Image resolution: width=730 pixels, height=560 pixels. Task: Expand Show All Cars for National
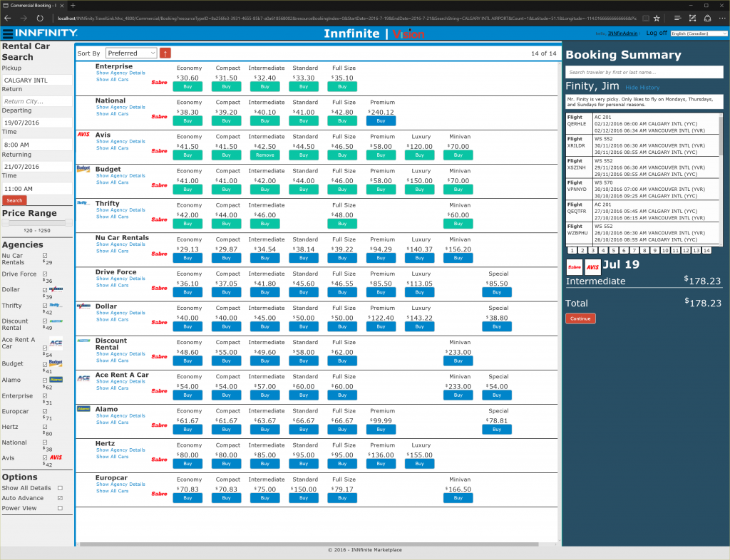tap(112, 114)
